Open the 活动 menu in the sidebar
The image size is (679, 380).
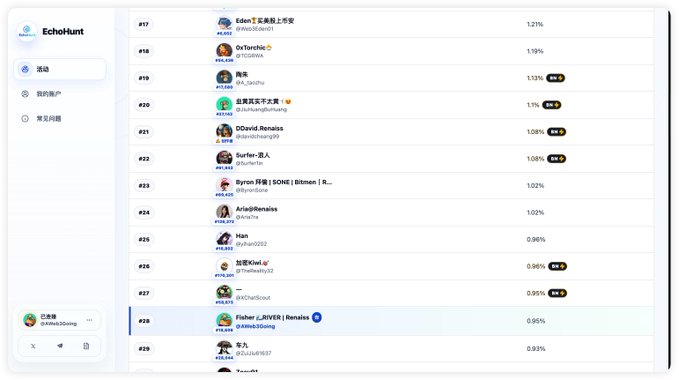click(60, 69)
